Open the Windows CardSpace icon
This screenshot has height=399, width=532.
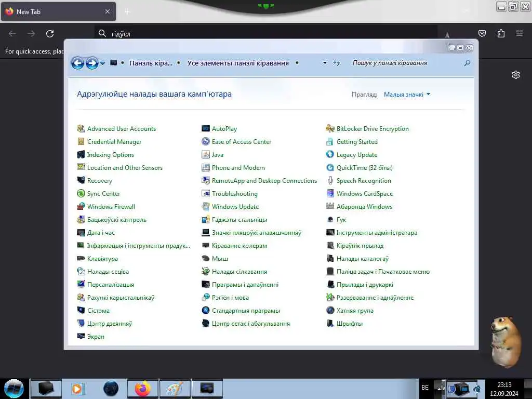tap(330, 193)
